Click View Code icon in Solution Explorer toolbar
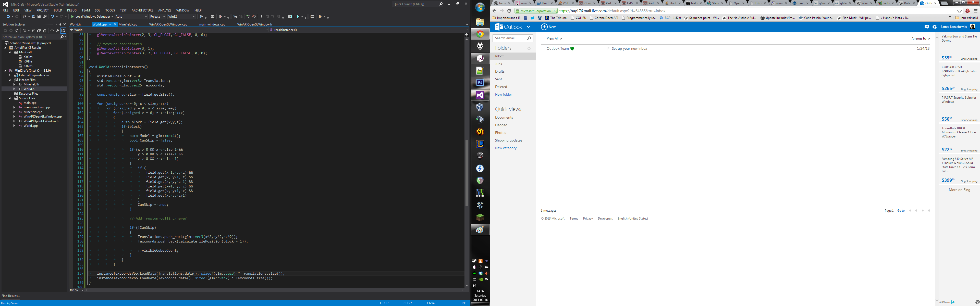 (52, 30)
